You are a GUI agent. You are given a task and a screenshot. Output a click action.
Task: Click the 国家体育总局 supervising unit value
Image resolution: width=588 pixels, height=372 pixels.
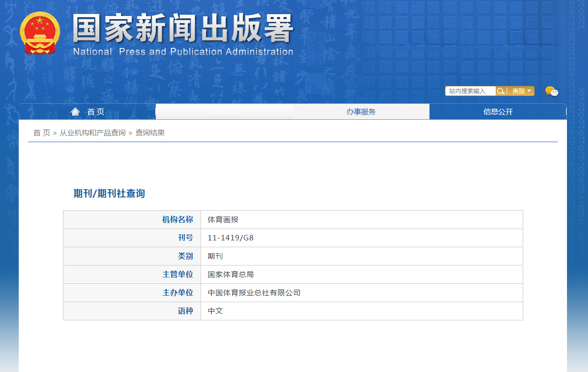[x=230, y=275]
